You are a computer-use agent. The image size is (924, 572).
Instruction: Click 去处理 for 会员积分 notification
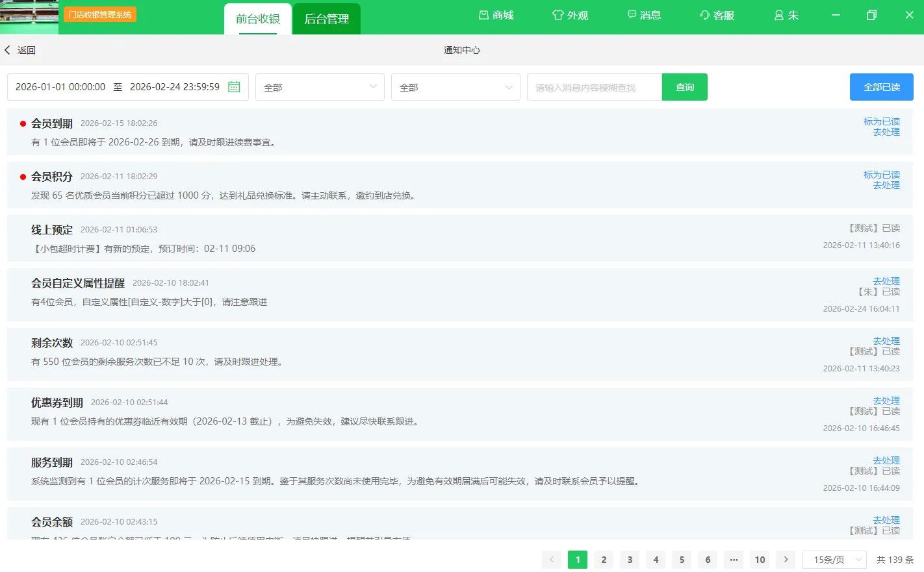[x=886, y=186]
